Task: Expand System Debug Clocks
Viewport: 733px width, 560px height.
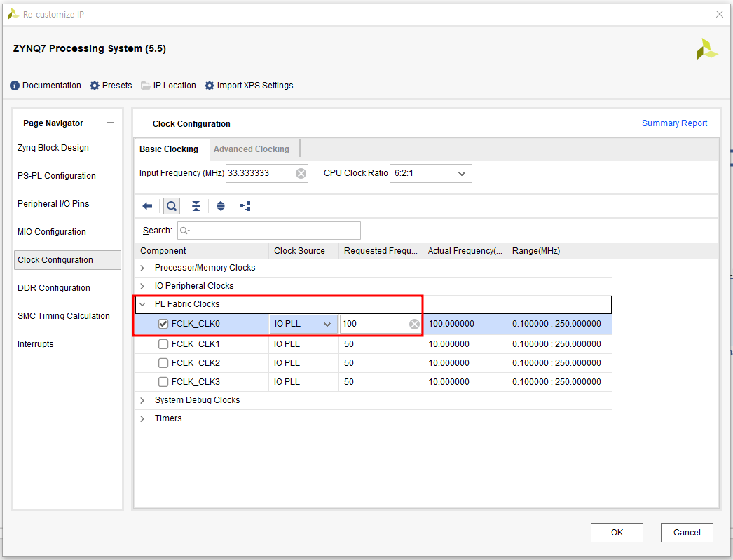Action: point(142,401)
